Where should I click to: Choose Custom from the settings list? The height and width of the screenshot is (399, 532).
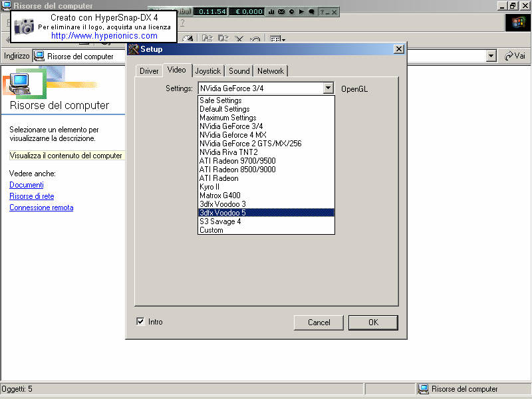[266, 230]
